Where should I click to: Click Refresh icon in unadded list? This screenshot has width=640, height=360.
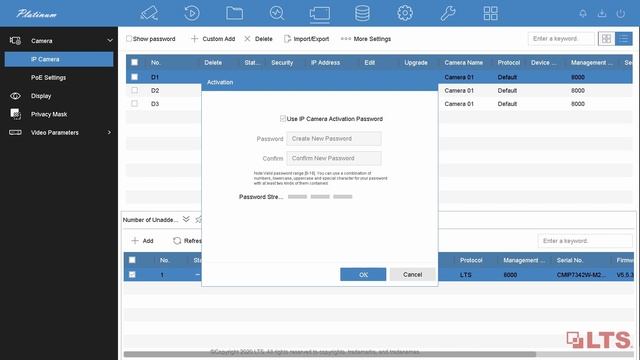[x=177, y=241]
